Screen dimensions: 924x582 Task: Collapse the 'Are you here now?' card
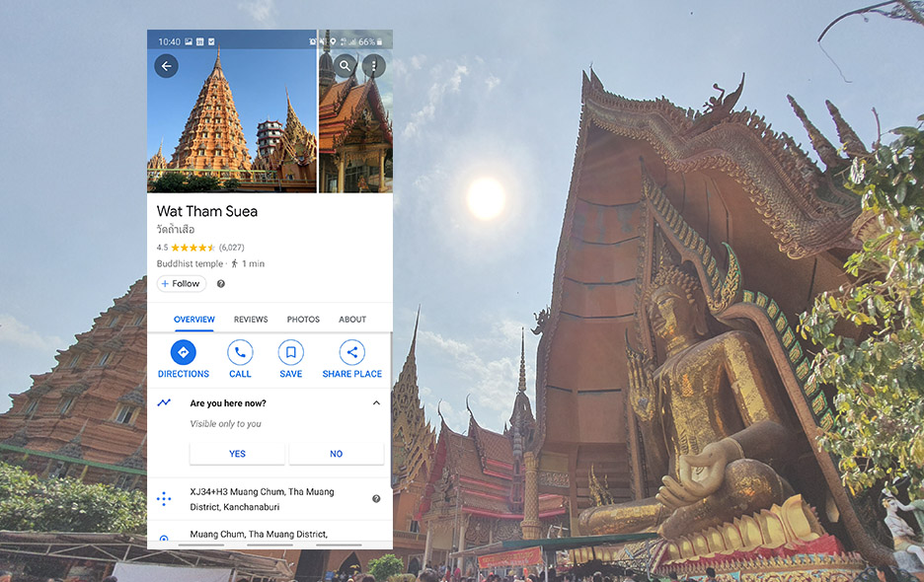(376, 403)
